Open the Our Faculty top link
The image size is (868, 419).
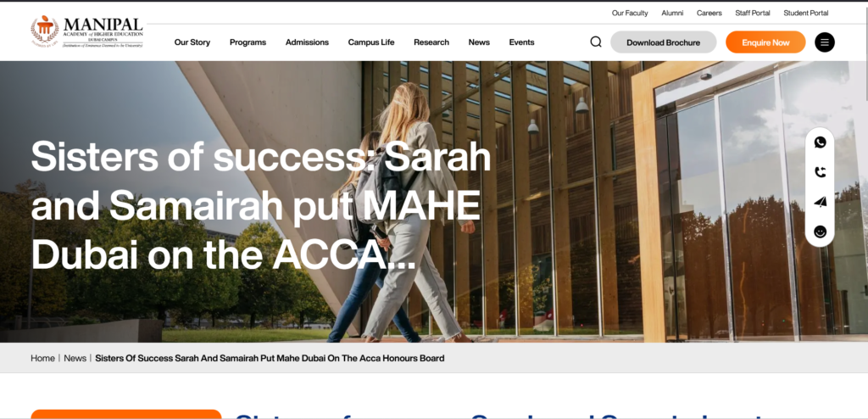(x=630, y=13)
